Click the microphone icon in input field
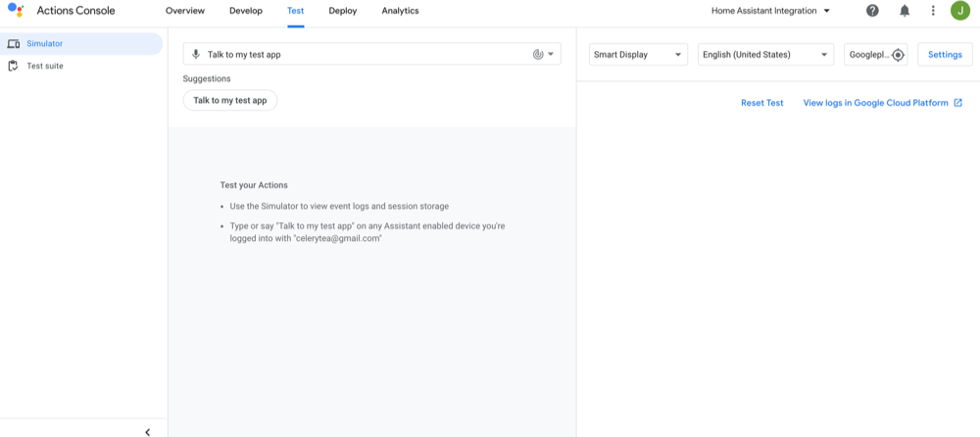Screen dimensions: 980x437 tap(196, 55)
